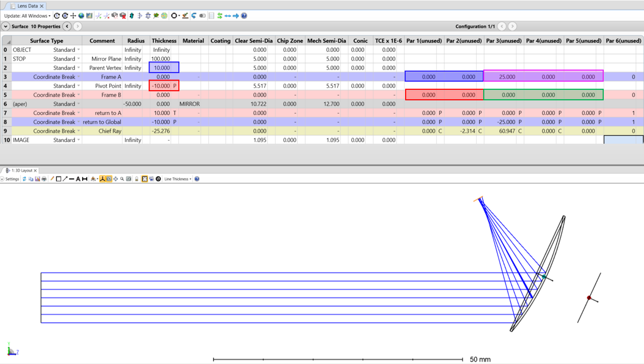Go to previous configuration
644x364 pixels.
pos(501,26)
